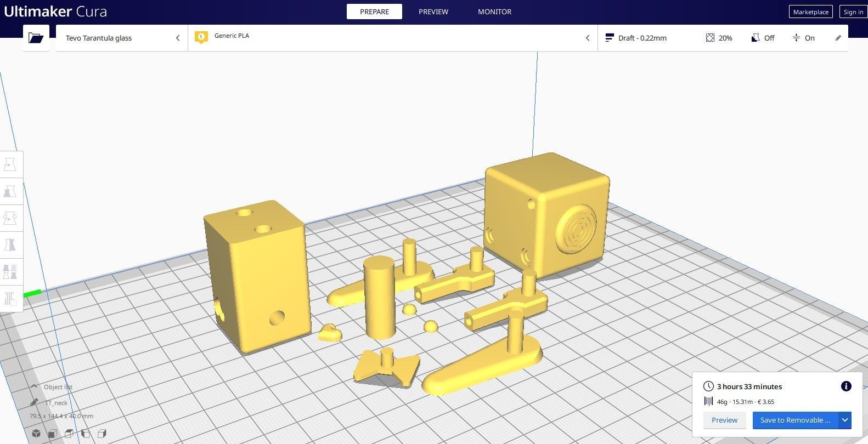Switch to front view cube icon
Screen dimensions: 868x444
(52, 434)
